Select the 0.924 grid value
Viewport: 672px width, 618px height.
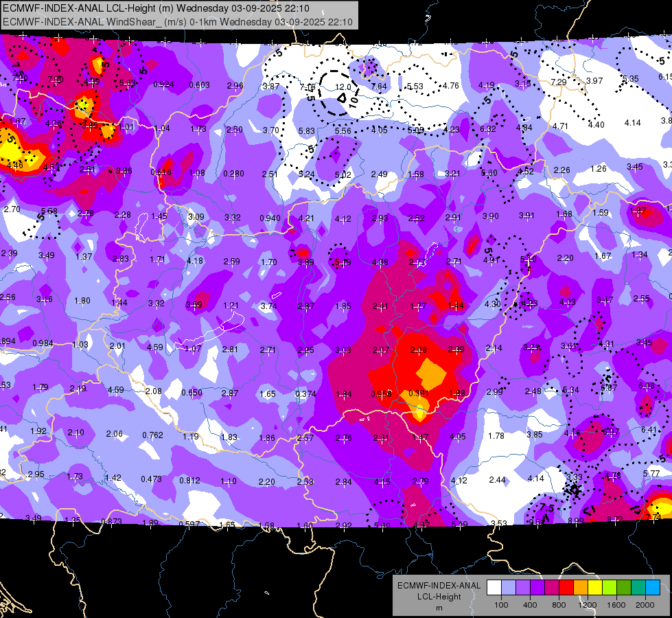click(x=164, y=84)
